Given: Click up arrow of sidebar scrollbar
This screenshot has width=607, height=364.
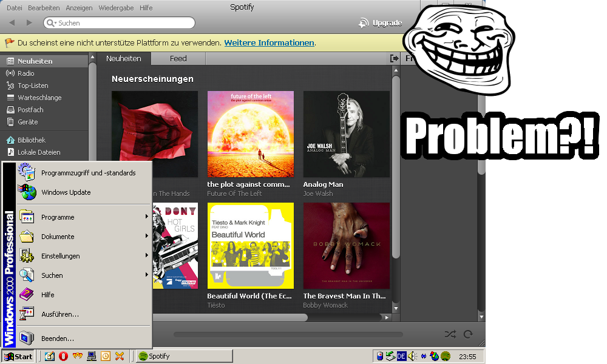Looking at the screenshot, I should [x=92, y=57].
